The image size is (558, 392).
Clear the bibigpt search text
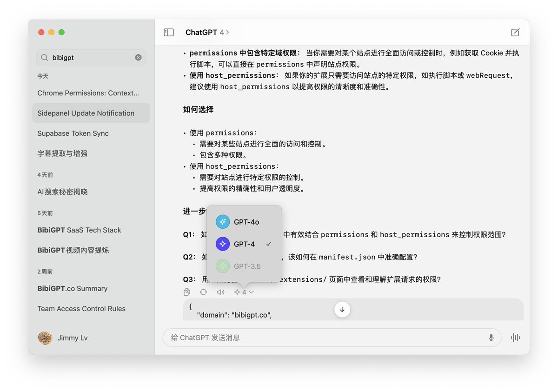coord(138,58)
